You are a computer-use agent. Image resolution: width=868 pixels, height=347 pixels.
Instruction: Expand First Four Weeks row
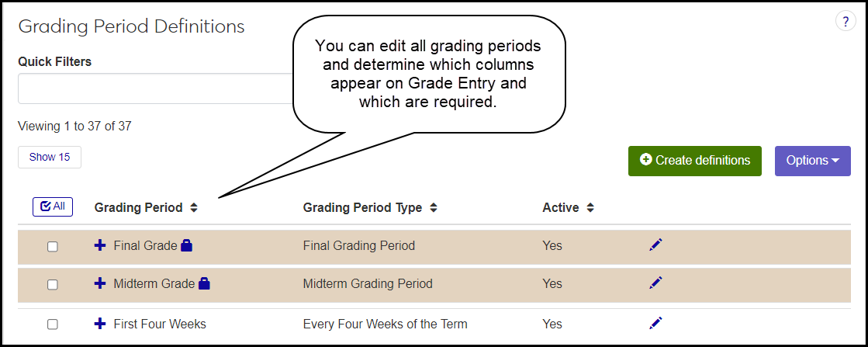[100, 324]
